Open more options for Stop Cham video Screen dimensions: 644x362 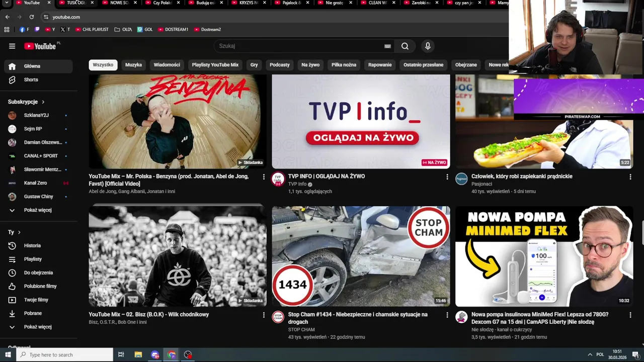tap(447, 315)
